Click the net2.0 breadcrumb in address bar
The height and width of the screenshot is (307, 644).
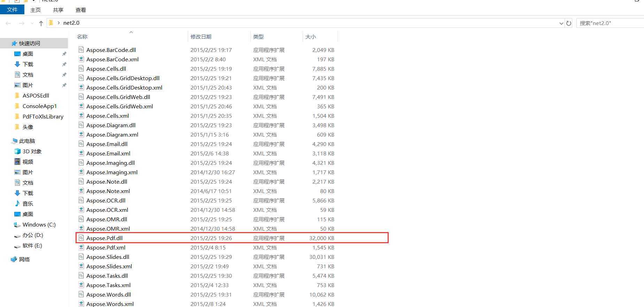click(71, 23)
